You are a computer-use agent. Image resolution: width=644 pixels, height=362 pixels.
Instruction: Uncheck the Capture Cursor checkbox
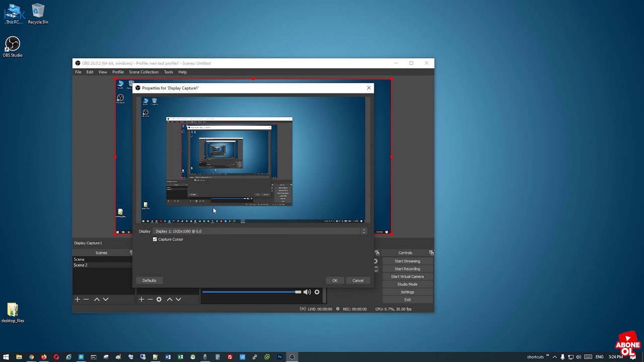coord(155,239)
